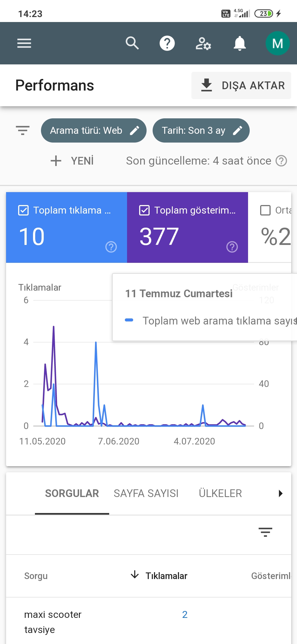Screen dimensions: 297x644
Task: Edit the Tarih: Son 3 ay filter
Action: [201, 130]
